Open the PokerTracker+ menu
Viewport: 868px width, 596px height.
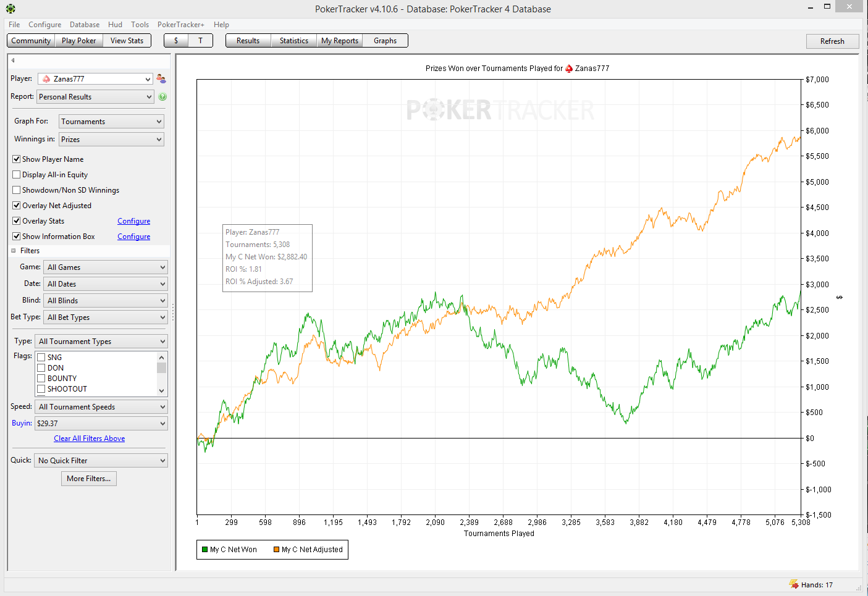point(180,25)
